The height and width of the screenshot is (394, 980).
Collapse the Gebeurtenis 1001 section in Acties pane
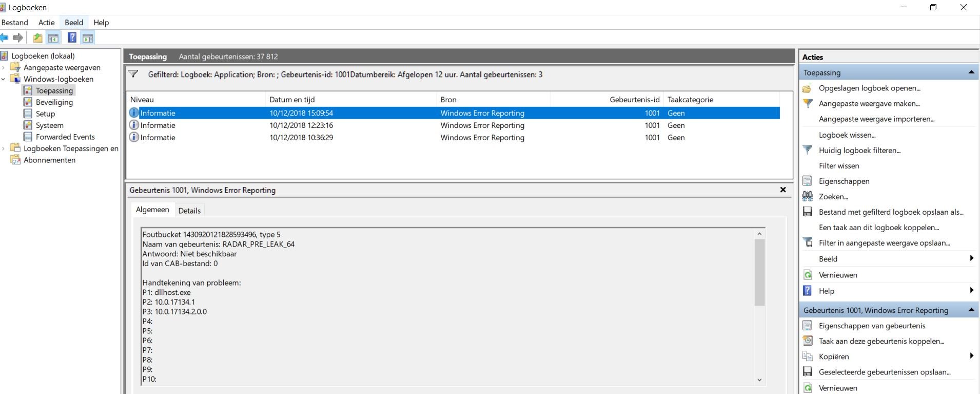pos(971,310)
